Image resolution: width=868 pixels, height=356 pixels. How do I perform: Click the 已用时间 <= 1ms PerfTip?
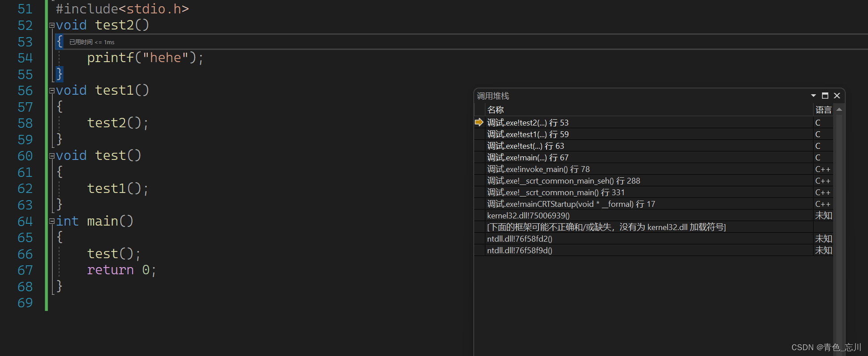pyautogui.click(x=92, y=42)
